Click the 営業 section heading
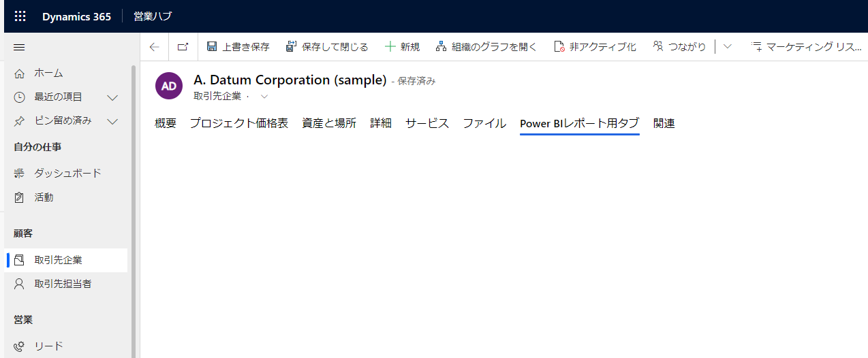The width and height of the screenshot is (868, 358). point(23,320)
